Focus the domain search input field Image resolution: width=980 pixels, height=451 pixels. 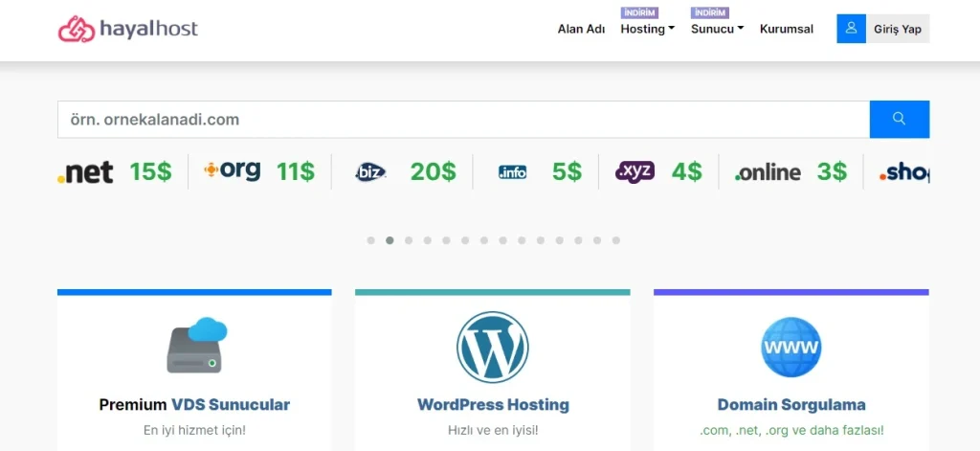point(464,119)
